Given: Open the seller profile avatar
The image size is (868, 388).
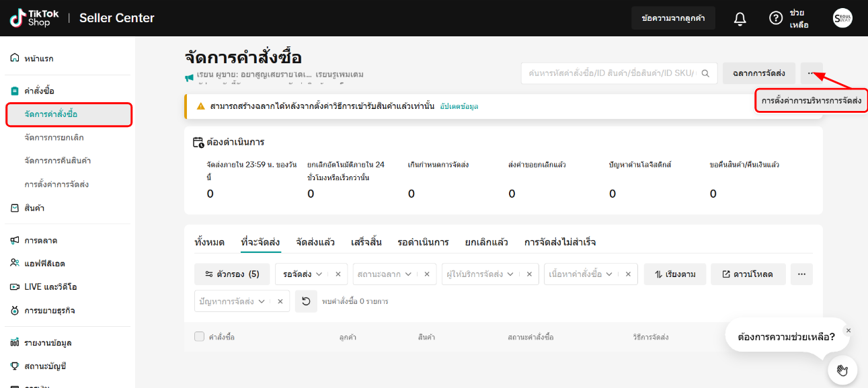Looking at the screenshot, I should click(842, 17).
